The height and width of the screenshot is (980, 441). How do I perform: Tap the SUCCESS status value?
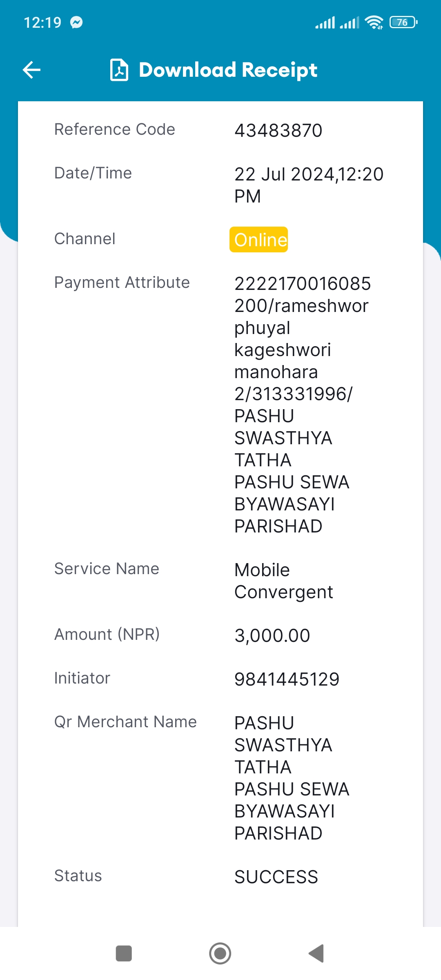tap(276, 877)
